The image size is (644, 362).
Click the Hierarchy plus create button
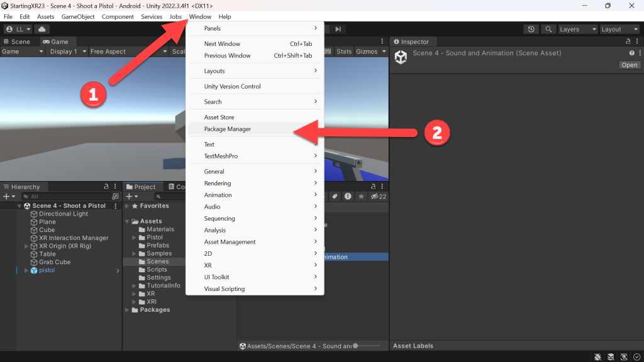[x=9, y=197]
